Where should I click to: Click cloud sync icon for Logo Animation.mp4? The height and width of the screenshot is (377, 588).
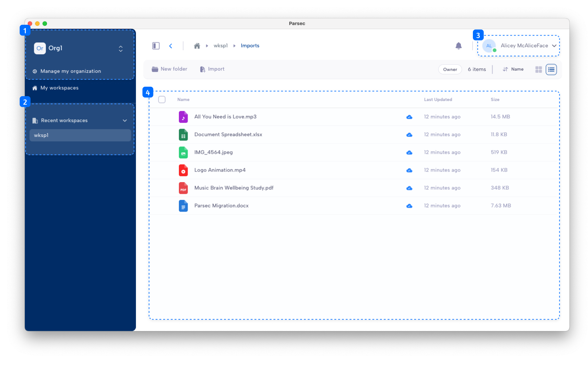(409, 170)
